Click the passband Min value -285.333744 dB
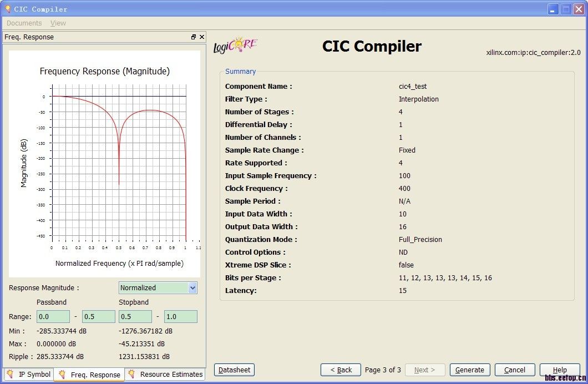 pos(62,331)
